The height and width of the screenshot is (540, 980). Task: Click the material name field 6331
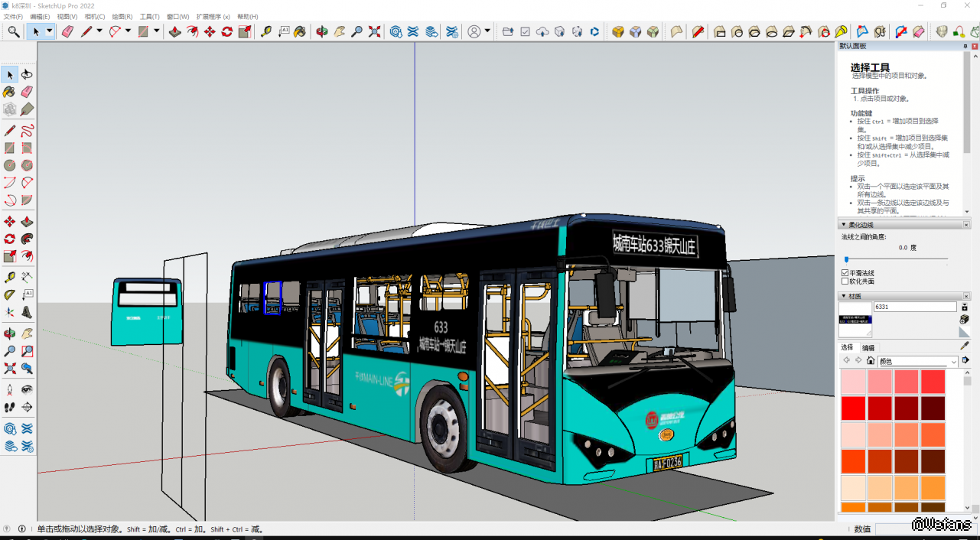click(915, 307)
